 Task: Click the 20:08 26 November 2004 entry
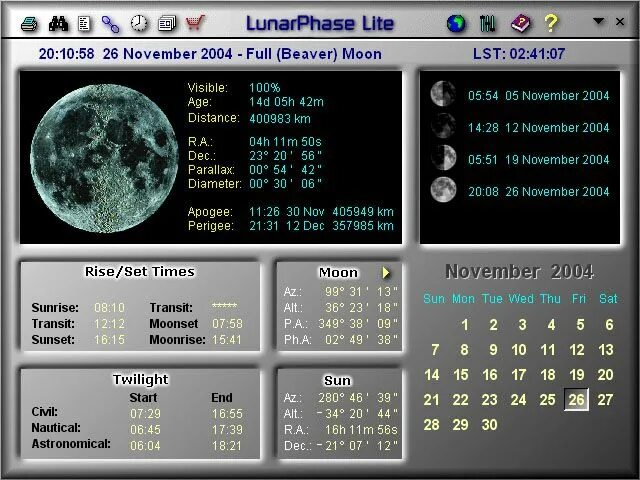click(538, 191)
